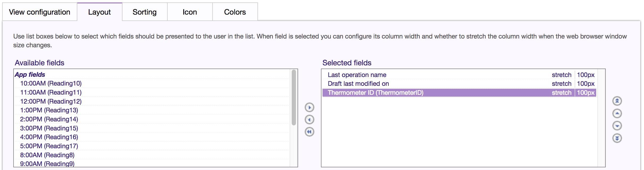Select 10:00AM (Reading10) in available fields
Viewport: 644px width, 170px height.
pyautogui.click(x=51, y=83)
